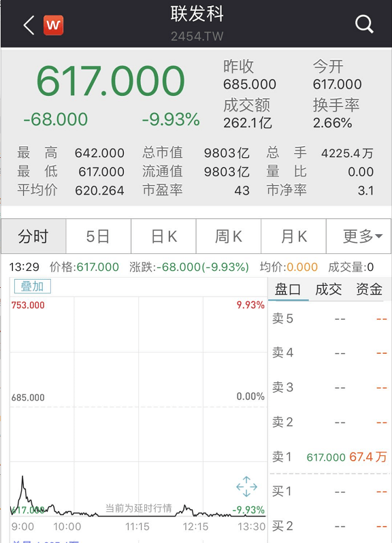Image resolution: width=392 pixels, height=543 pixels.
Task: Tap the 总市值 9803亿 value
Action: (227, 152)
